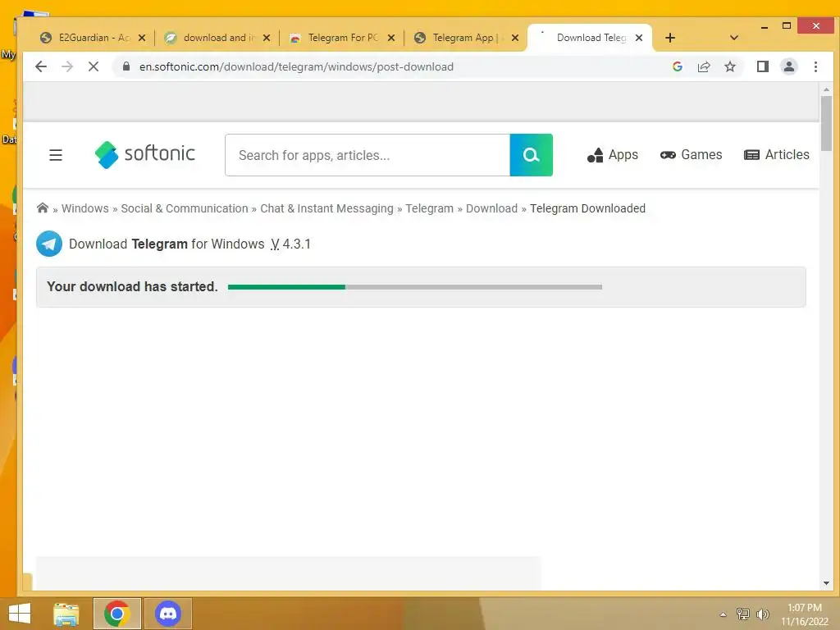
Task: Focus the Softonic search field
Action: point(367,155)
